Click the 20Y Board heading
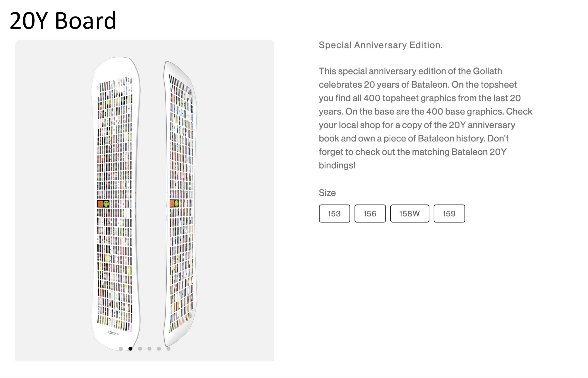This screenshot has height=378, width=588. tap(63, 21)
